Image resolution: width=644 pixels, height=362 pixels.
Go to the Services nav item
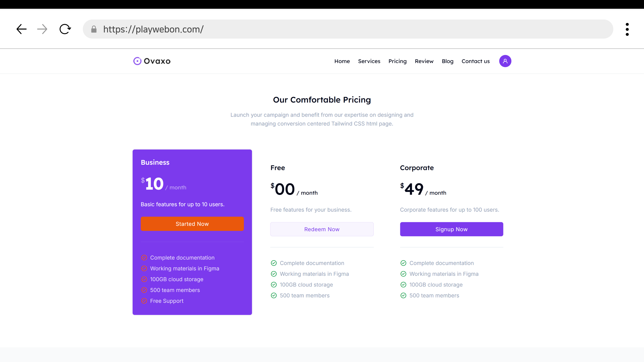point(369,61)
